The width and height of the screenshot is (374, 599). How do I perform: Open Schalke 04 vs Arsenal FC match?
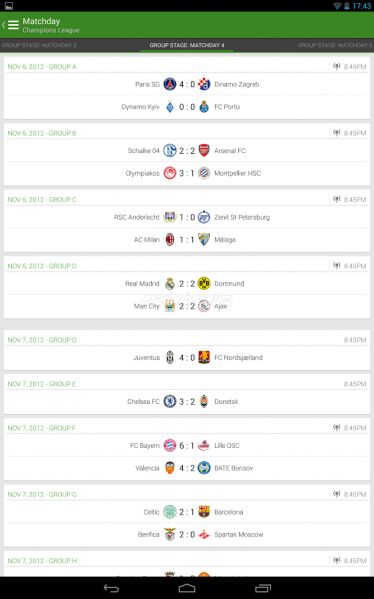point(187,151)
